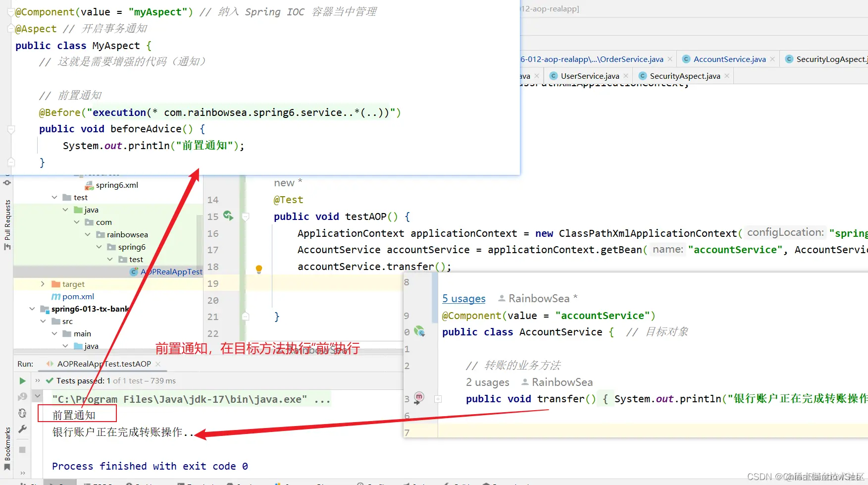Expand the target folder
Image resolution: width=868 pixels, height=485 pixels.
pos(43,284)
